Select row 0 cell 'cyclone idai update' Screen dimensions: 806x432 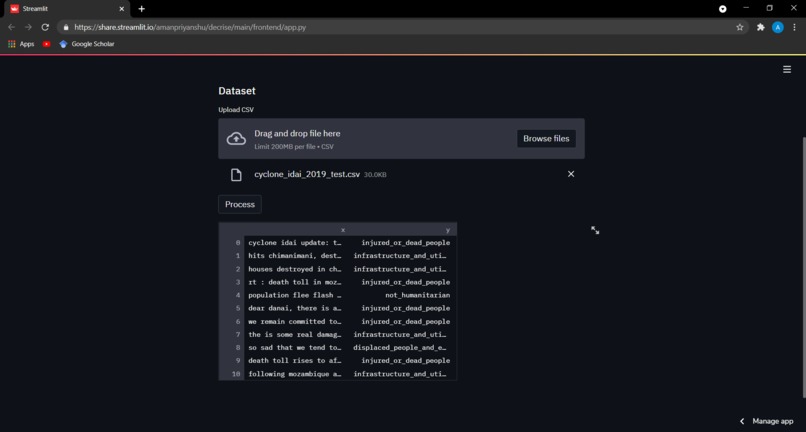(295, 243)
